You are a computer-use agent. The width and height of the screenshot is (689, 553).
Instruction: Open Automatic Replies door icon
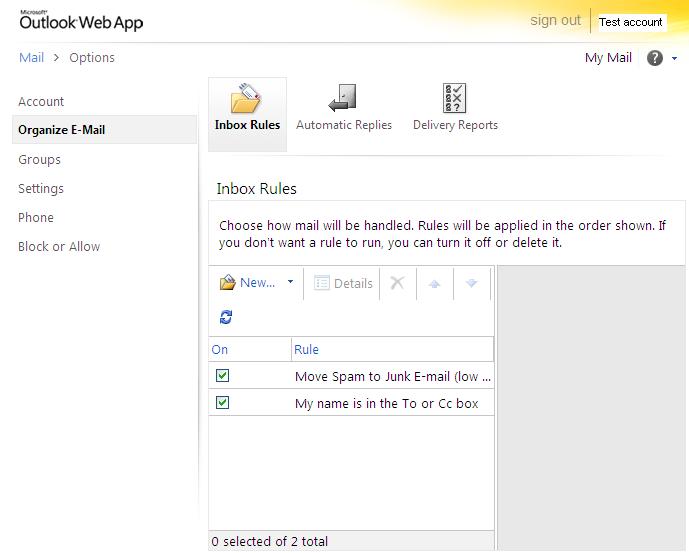click(343, 99)
